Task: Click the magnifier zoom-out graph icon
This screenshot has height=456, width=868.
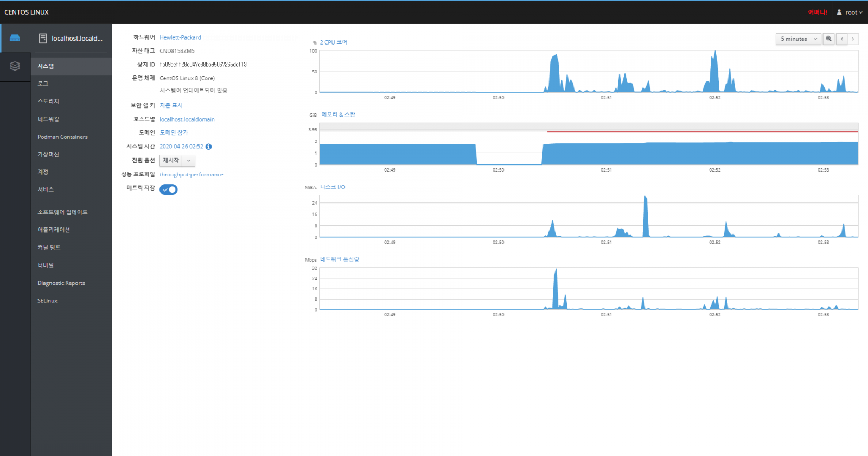Action: 828,39
